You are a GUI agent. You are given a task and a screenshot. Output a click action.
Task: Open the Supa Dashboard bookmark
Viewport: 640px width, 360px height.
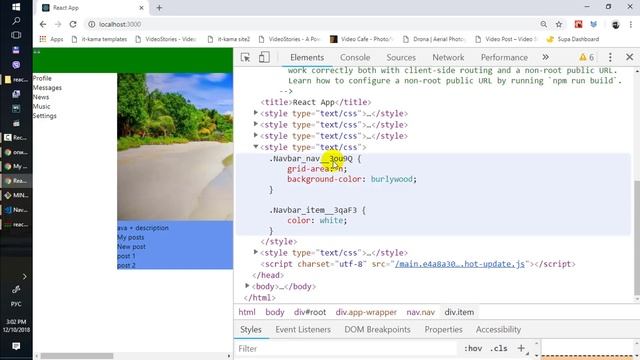[x=573, y=39]
